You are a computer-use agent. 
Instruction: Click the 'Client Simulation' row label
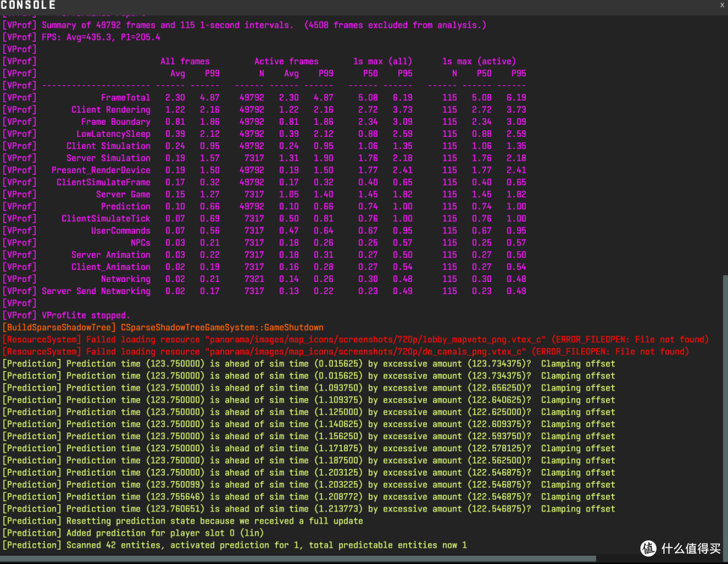pyautogui.click(x=108, y=146)
